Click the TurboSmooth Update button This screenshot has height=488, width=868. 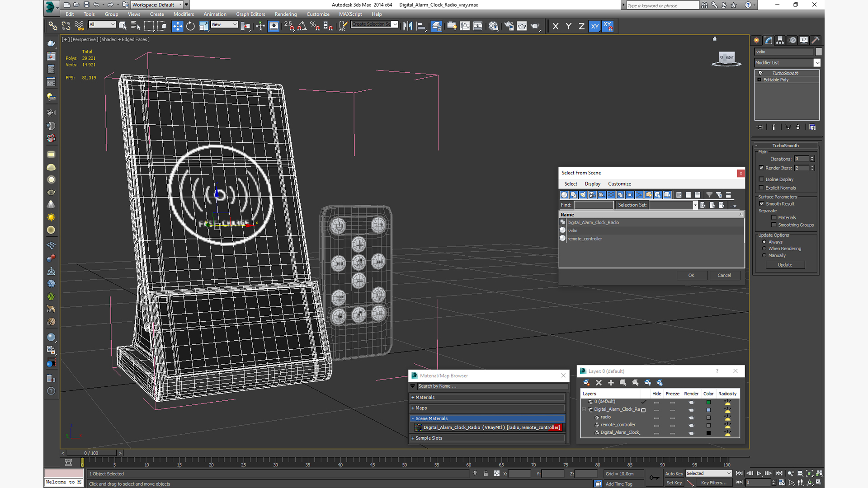[785, 265]
